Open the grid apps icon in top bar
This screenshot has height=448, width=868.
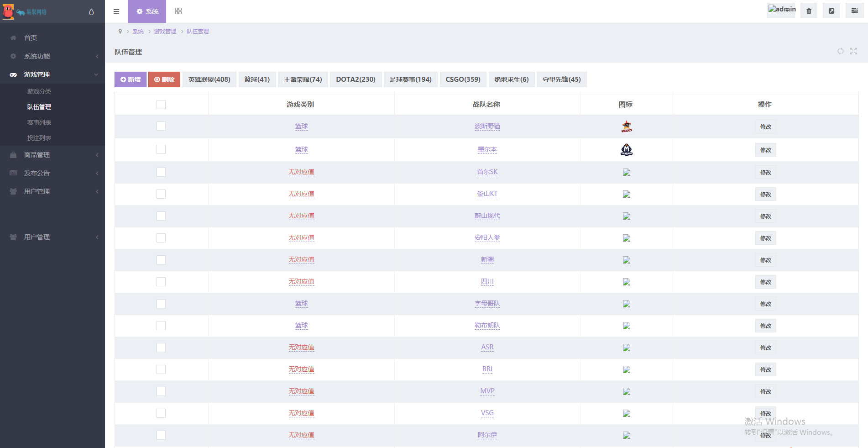[178, 11]
